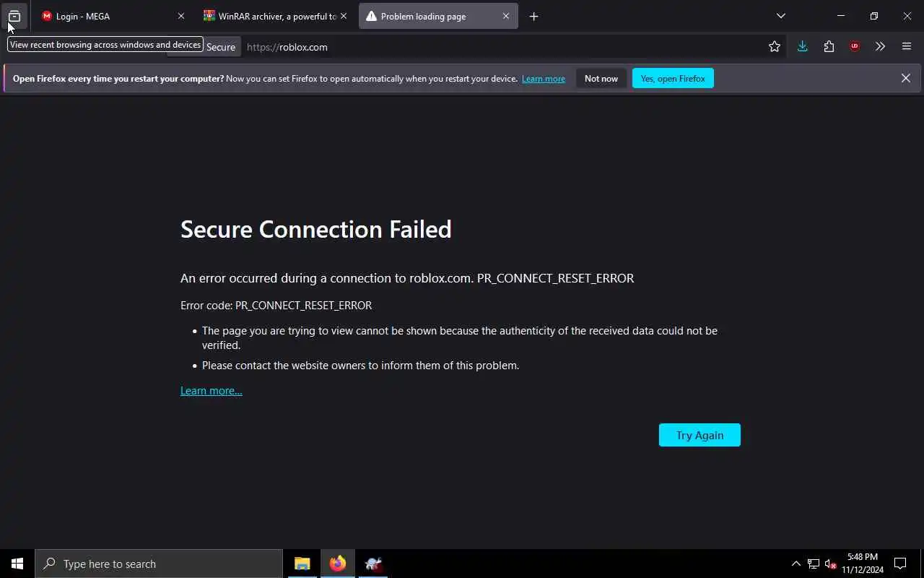Open the Downloads panel icon
The width and height of the screenshot is (924, 578).
click(x=802, y=47)
